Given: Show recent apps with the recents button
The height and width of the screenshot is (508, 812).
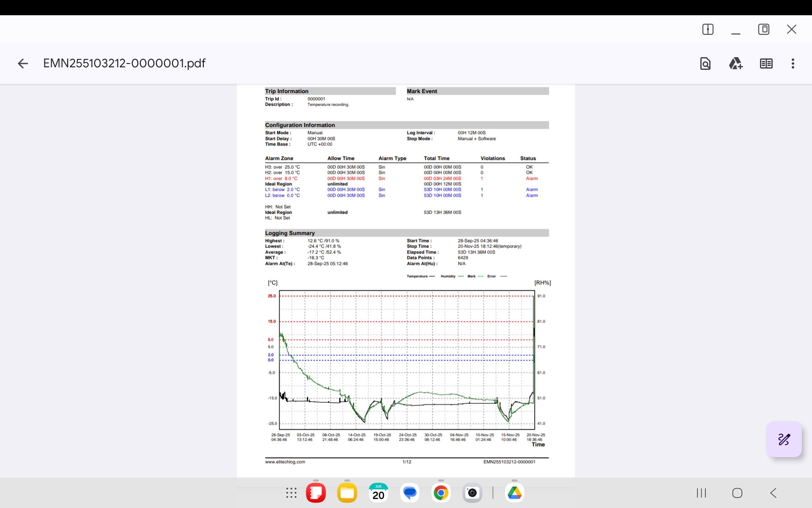Looking at the screenshot, I should click(701, 493).
